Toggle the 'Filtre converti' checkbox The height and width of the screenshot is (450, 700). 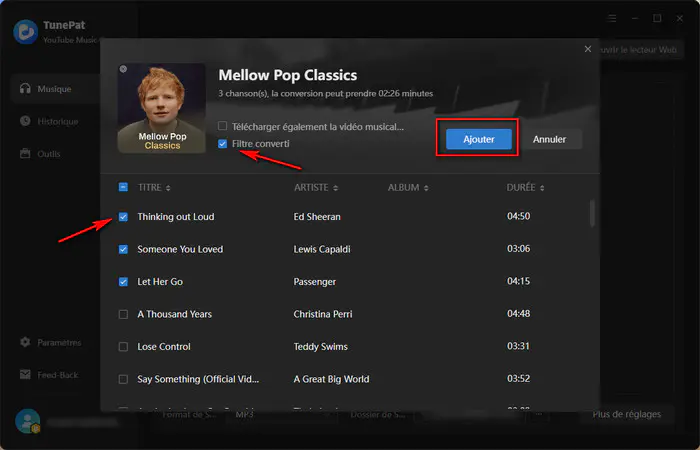pos(222,144)
